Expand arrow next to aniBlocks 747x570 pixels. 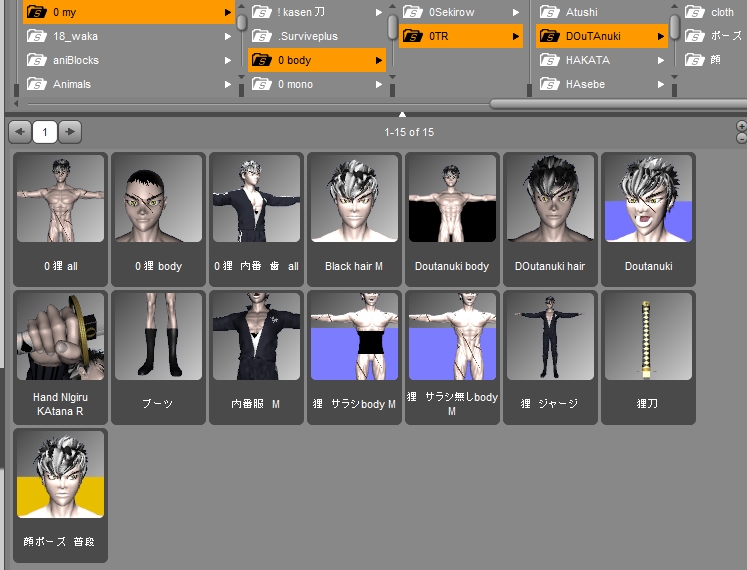pyautogui.click(x=228, y=60)
